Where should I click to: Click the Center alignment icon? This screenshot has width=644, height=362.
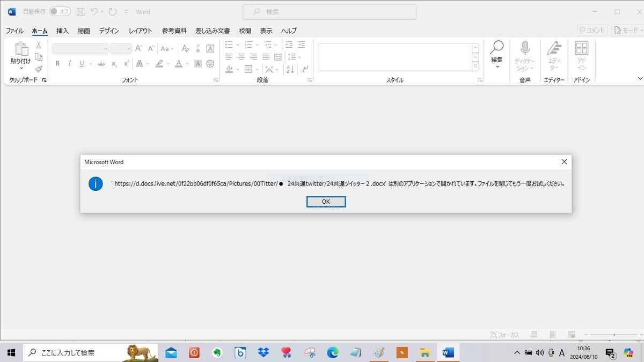click(241, 57)
